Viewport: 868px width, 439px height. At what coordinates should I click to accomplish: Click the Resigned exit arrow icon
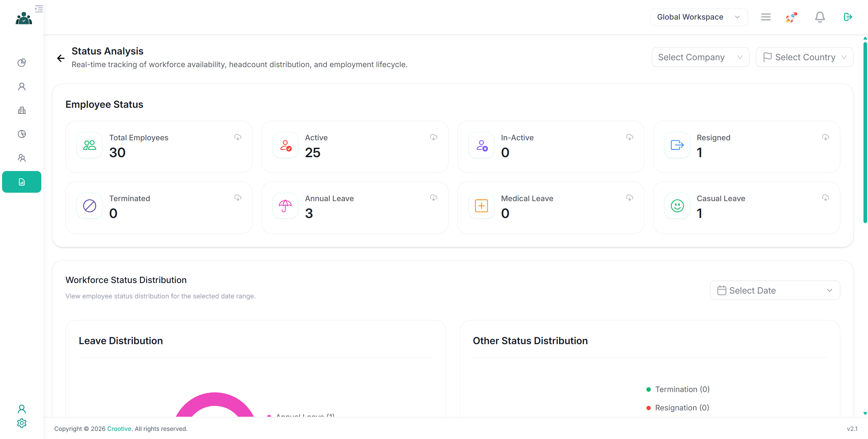point(677,145)
